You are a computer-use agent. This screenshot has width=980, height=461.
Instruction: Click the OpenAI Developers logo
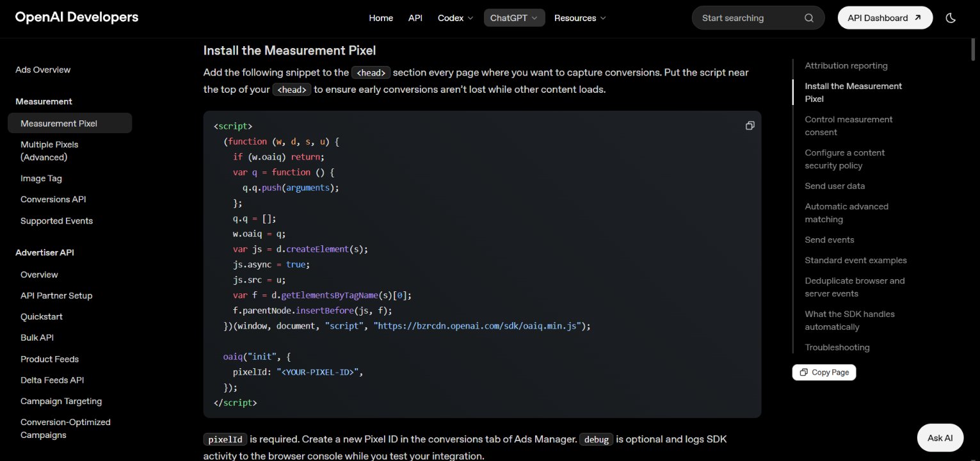pyautogui.click(x=77, y=17)
